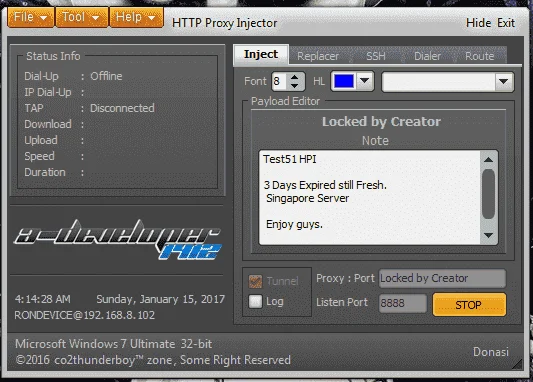The image size is (533, 382).
Task: Click the co2thunderboy copyright text
Action: 153,360
